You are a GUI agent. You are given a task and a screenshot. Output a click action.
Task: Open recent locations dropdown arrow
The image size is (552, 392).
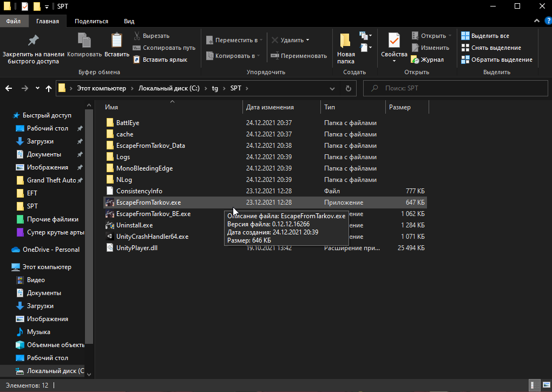pyautogui.click(x=37, y=88)
